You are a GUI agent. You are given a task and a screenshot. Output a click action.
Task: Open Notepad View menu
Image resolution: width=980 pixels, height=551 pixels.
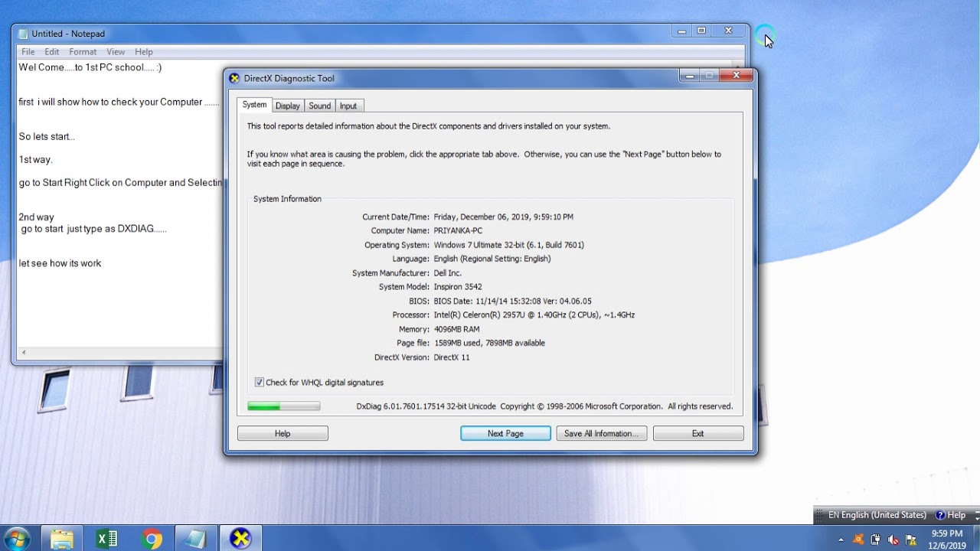pos(116,52)
